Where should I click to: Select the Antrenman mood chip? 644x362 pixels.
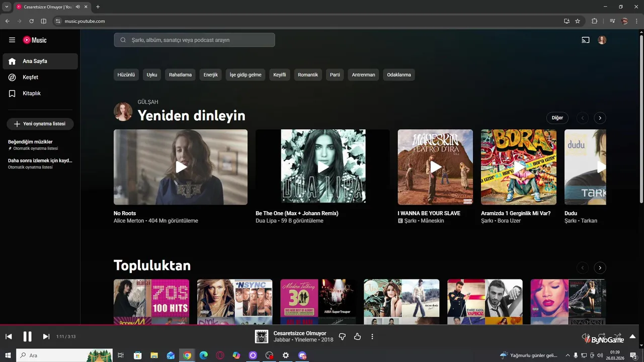pyautogui.click(x=363, y=75)
